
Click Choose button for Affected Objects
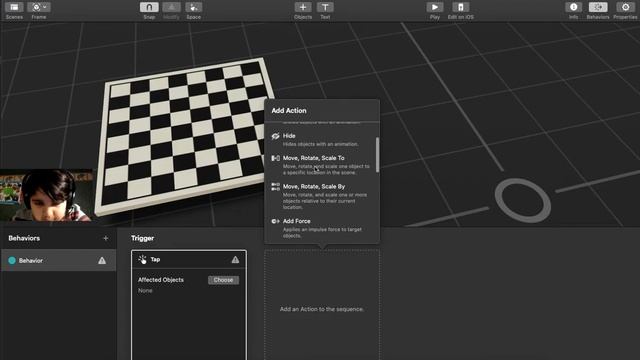pos(223,280)
